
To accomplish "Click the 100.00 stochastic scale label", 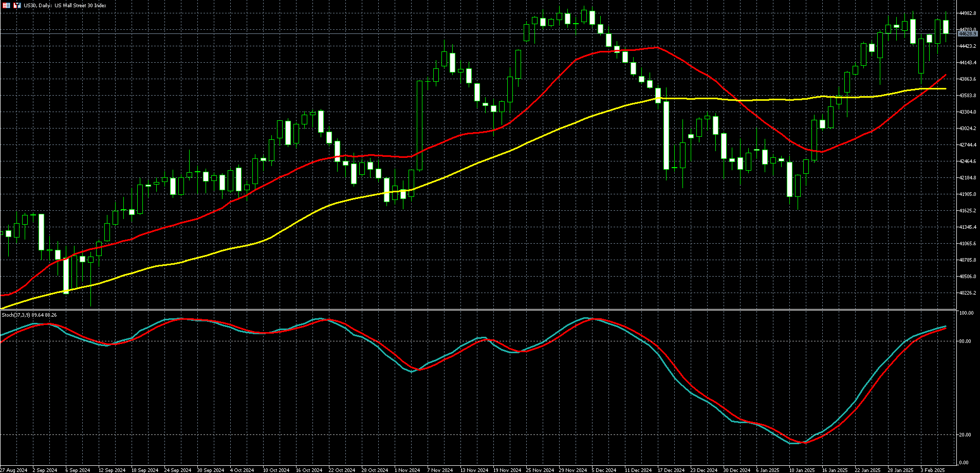I will (x=967, y=313).
